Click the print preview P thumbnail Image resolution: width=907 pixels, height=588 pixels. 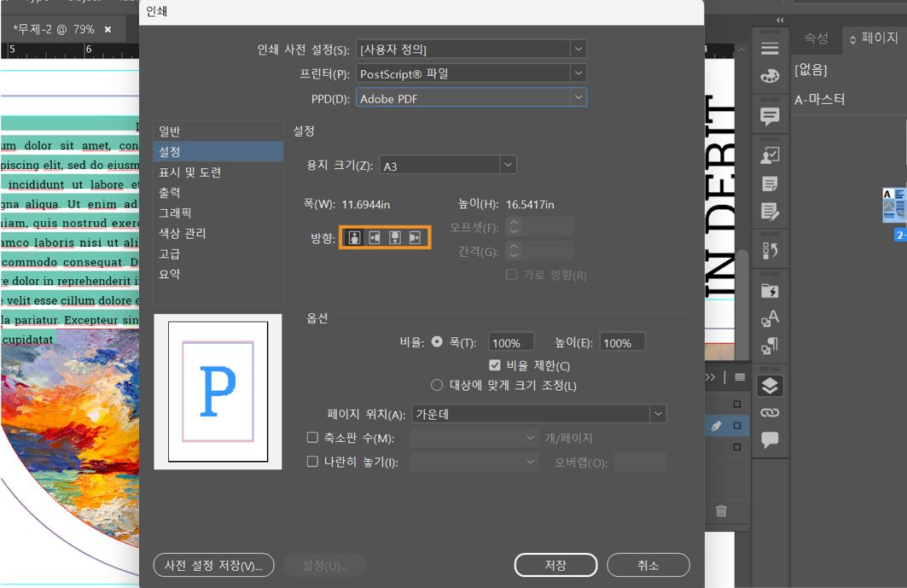pos(218,392)
